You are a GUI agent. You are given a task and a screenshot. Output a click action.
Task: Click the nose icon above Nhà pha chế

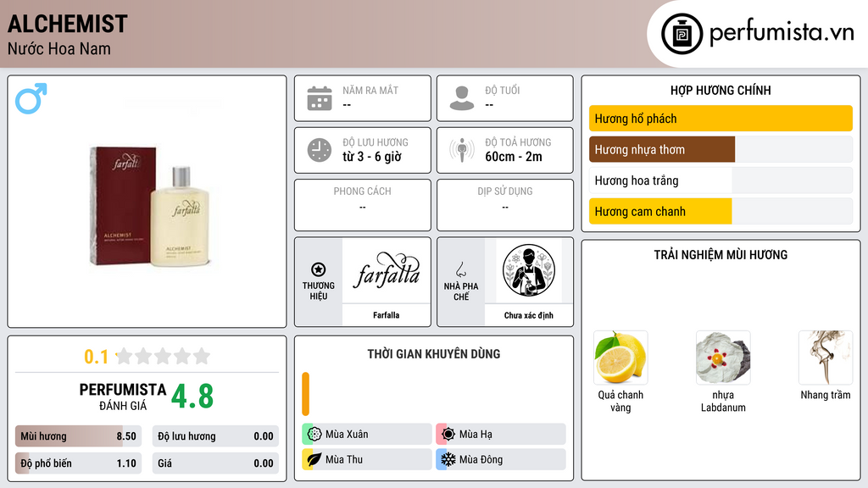tap(460, 269)
